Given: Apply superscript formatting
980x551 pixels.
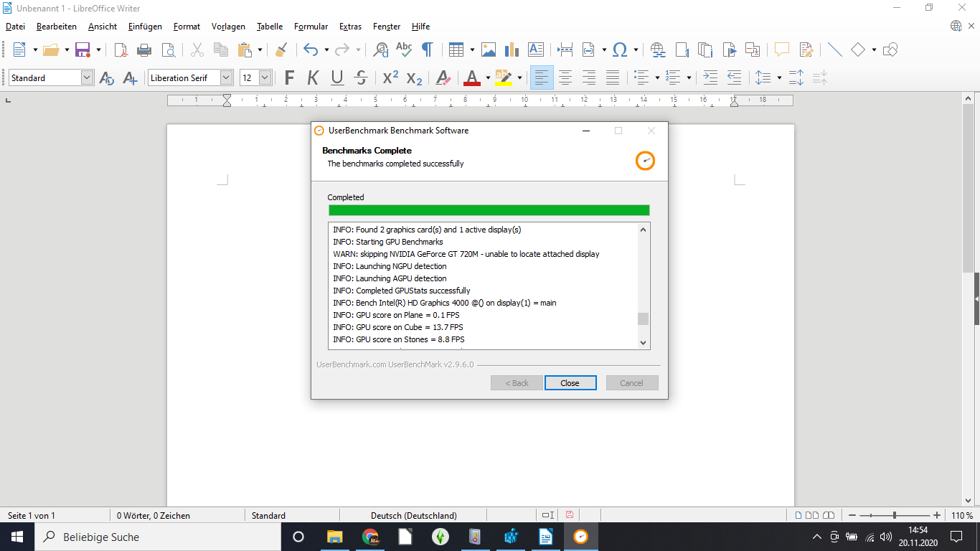Looking at the screenshot, I should point(390,77).
